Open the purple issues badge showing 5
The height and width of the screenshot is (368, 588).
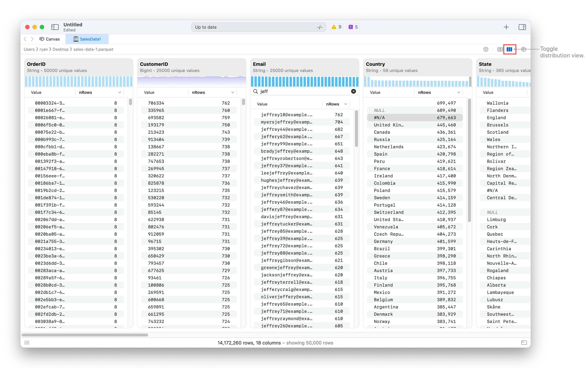point(353,27)
